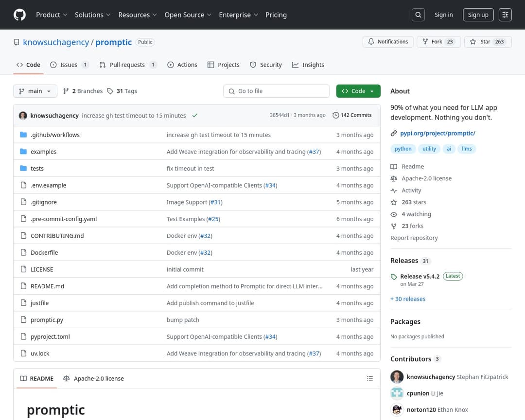525x420 pixels.
Task: Click the examples folder icon
Action: pyautogui.click(x=23, y=151)
